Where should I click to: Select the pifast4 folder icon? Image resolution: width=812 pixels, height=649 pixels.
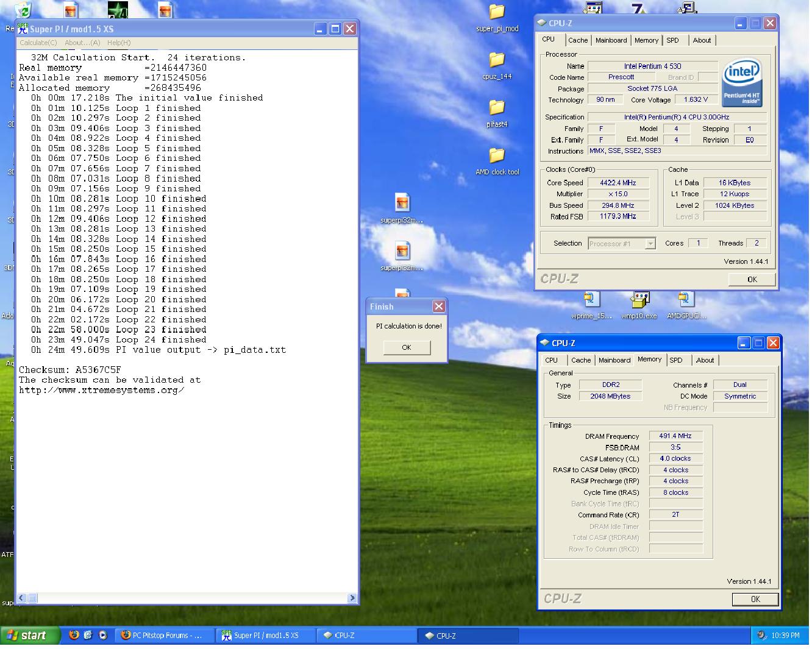point(497,113)
